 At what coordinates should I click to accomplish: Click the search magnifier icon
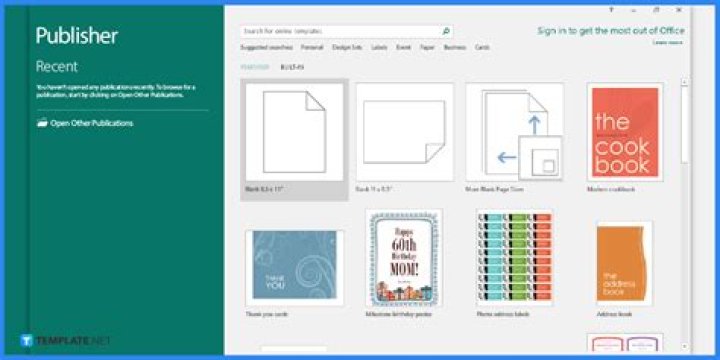pos(445,31)
